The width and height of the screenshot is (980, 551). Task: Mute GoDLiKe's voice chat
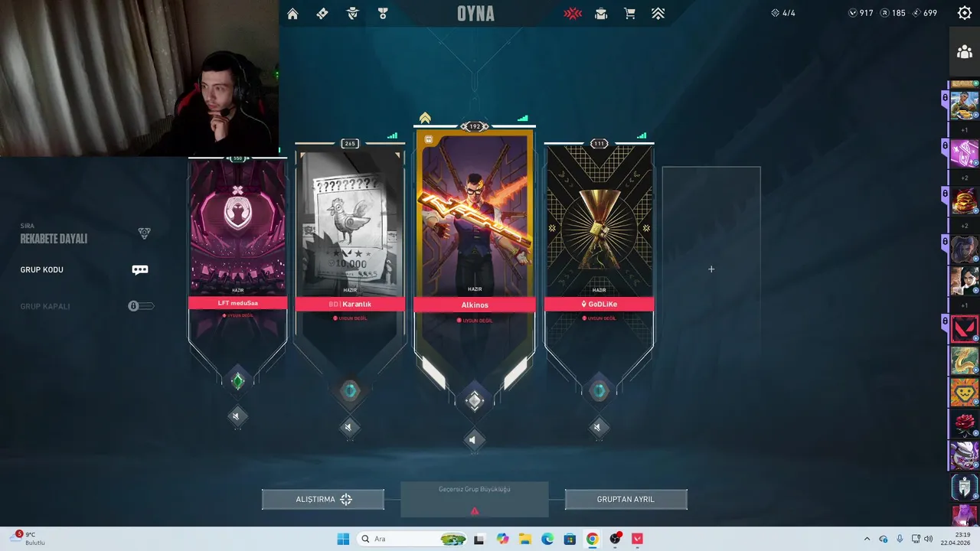click(x=597, y=426)
